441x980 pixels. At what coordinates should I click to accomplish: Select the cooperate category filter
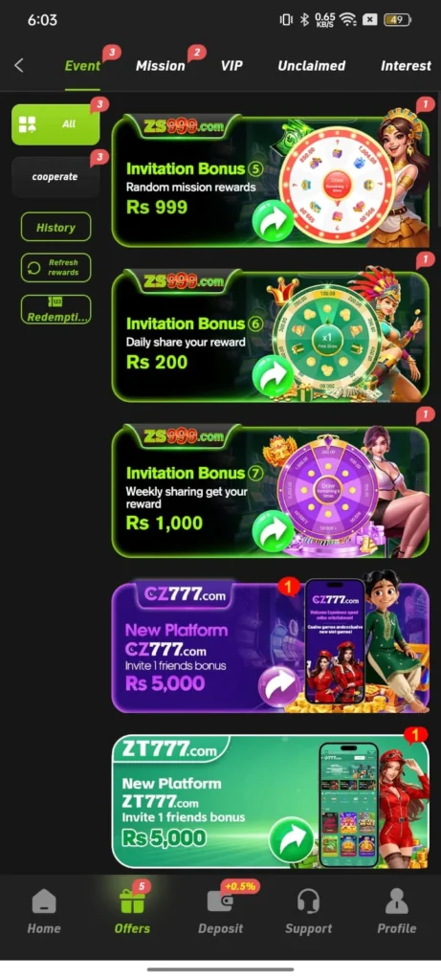(x=55, y=177)
